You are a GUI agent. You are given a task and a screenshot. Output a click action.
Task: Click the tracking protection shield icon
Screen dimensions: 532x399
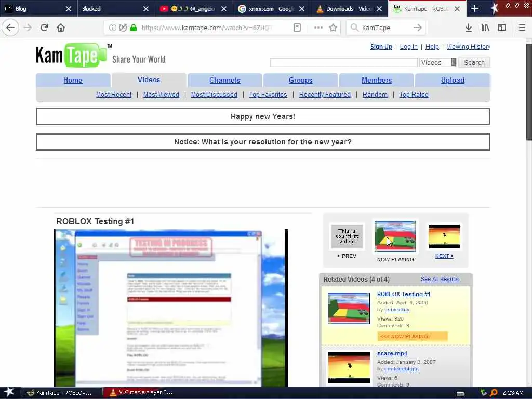point(123,28)
